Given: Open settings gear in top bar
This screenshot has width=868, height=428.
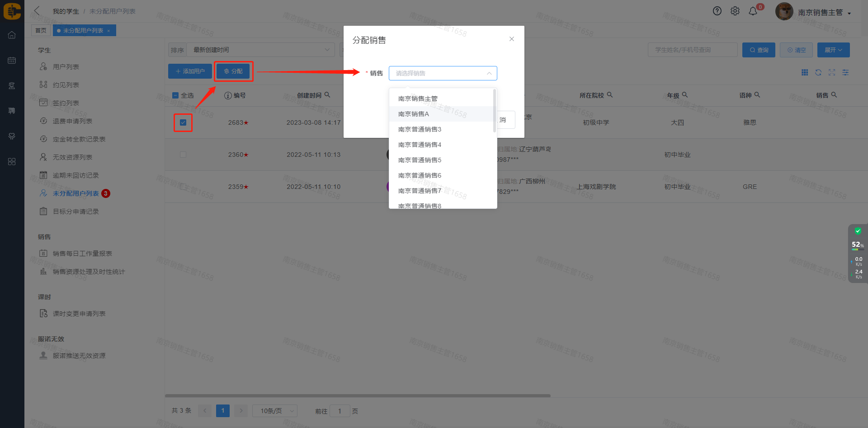Looking at the screenshot, I should 735,11.
